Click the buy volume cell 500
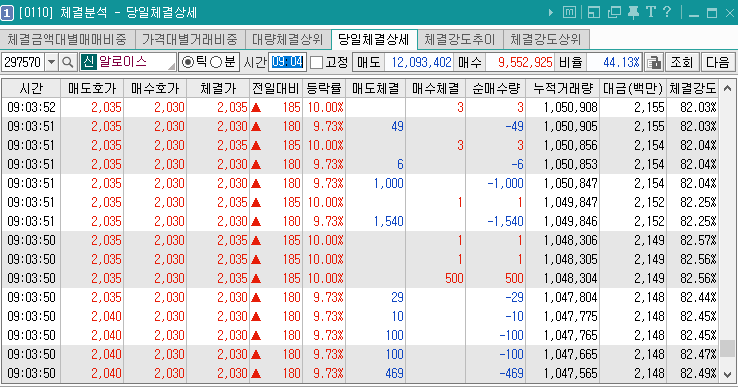 click(x=435, y=278)
